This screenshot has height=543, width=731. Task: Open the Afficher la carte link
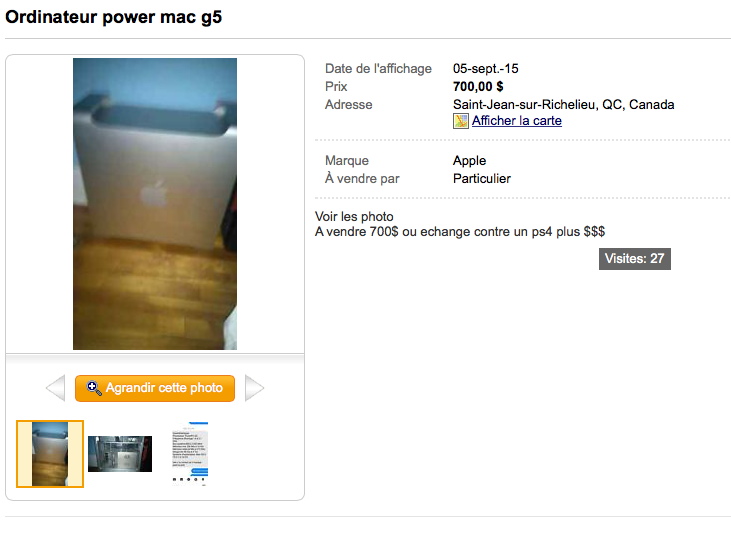tap(517, 121)
